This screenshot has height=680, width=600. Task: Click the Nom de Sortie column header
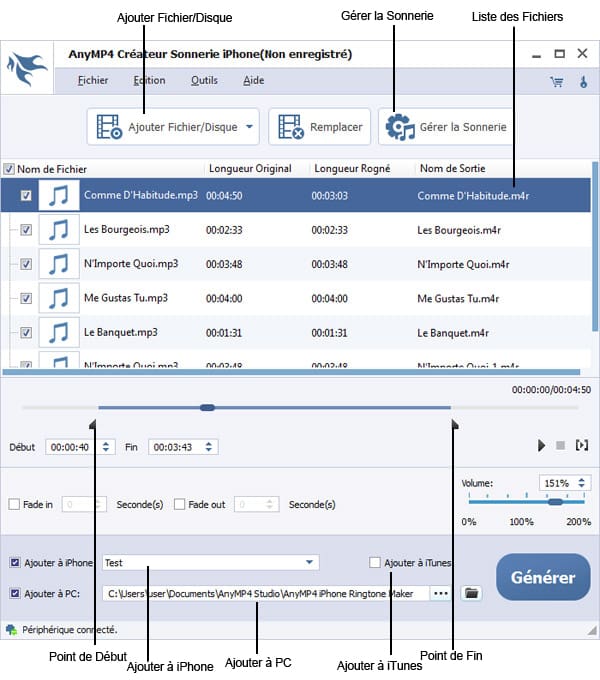(x=453, y=168)
